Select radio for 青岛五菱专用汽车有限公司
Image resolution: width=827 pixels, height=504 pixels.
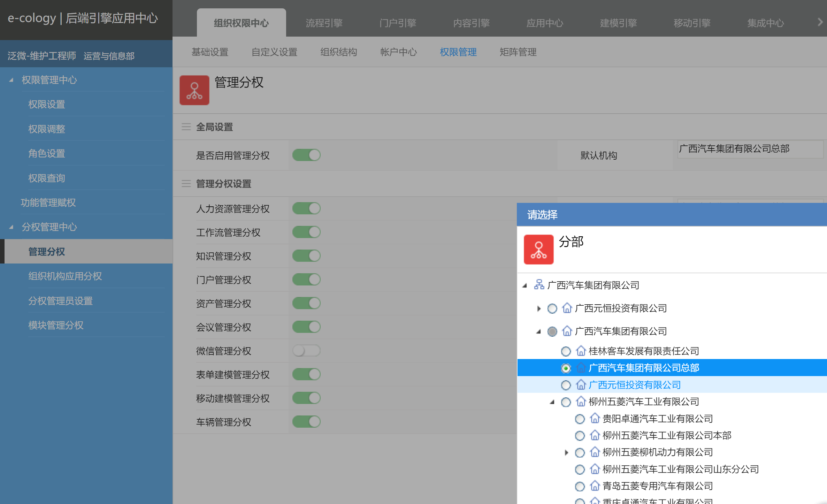tap(580, 487)
